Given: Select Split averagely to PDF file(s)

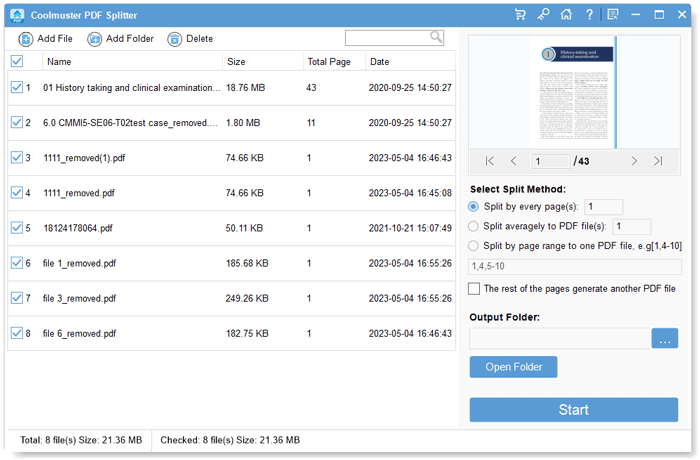Looking at the screenshot, I should coord(473,226).
